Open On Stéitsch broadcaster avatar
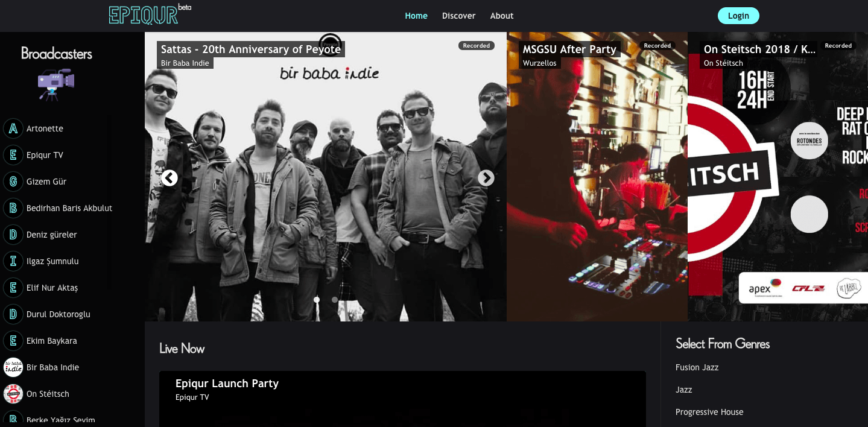This screenshot has width=868, height=427. [13, 394]
